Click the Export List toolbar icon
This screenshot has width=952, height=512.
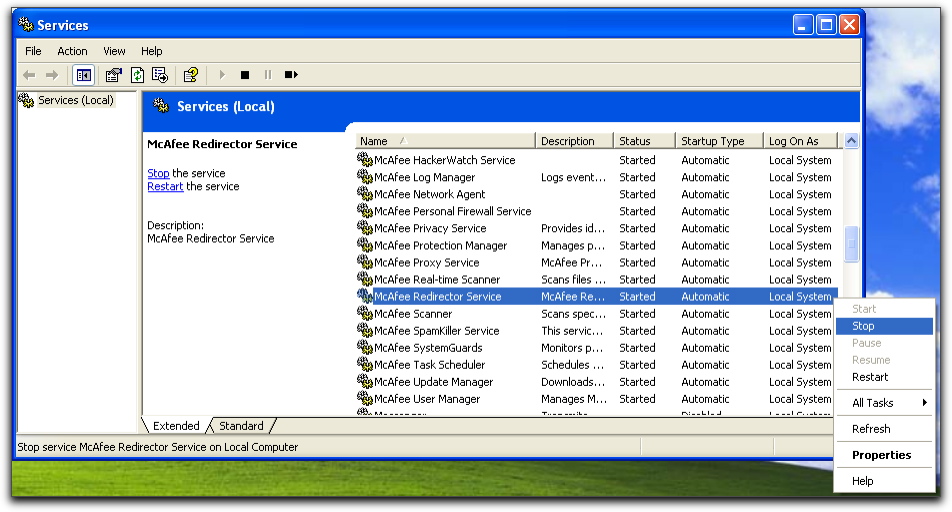pyautogui.click(x=159, y=75)
